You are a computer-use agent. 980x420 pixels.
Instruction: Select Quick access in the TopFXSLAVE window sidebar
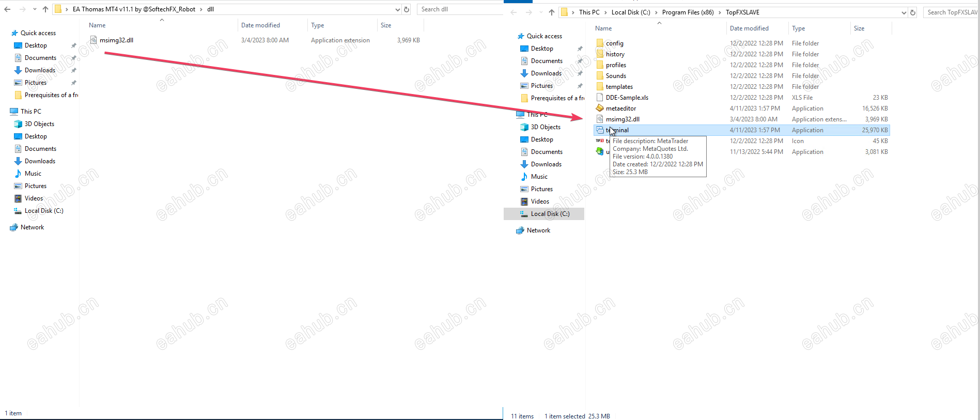(x=544, y=36)
